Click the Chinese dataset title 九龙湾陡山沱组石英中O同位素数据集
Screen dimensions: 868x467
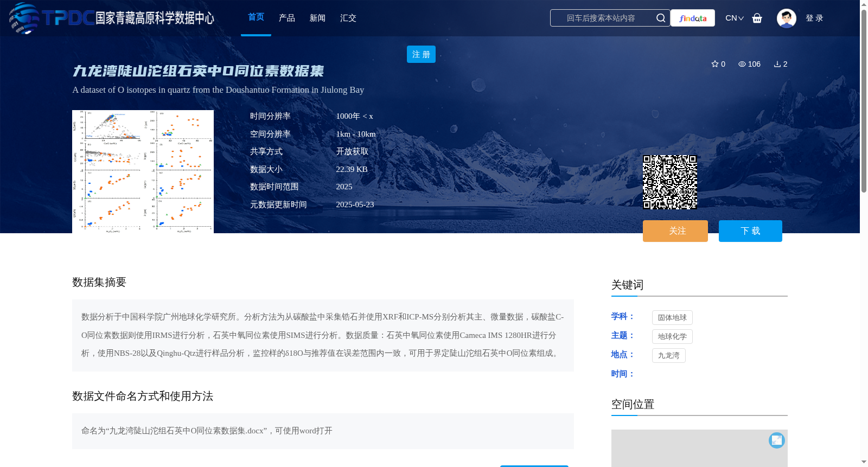[x=198, y=71]
